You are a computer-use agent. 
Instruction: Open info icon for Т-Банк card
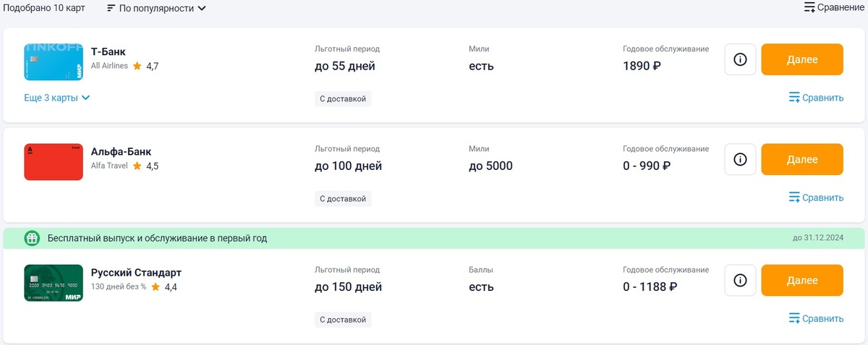coord(740,59)
